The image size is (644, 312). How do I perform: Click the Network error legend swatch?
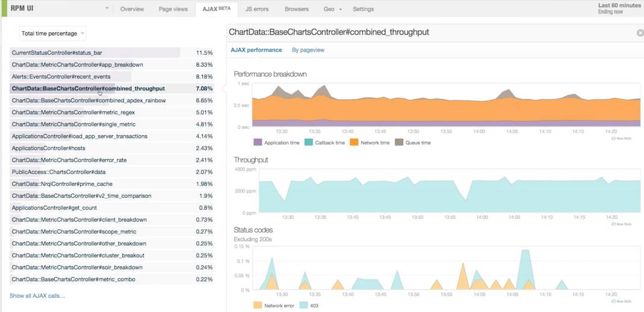258,305
